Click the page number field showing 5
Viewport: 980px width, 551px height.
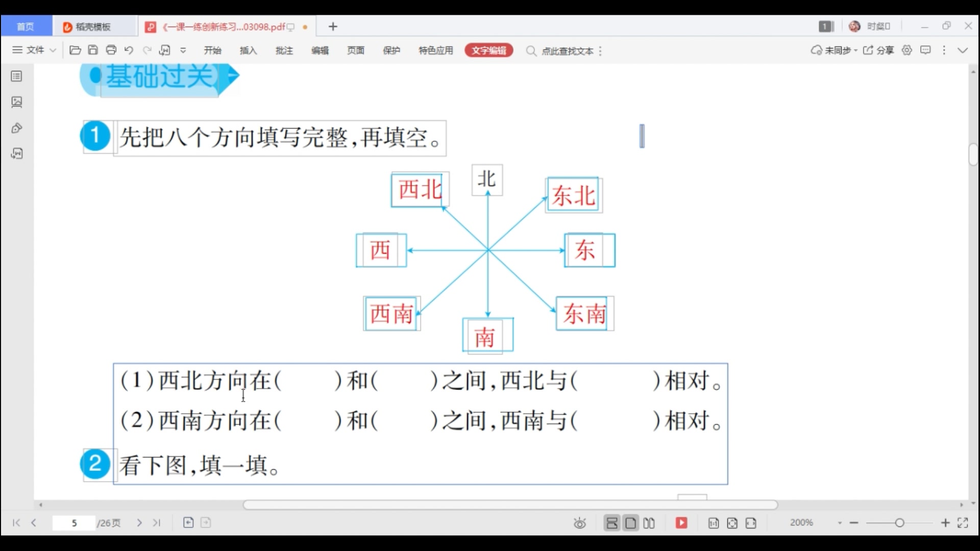(74, 522)
